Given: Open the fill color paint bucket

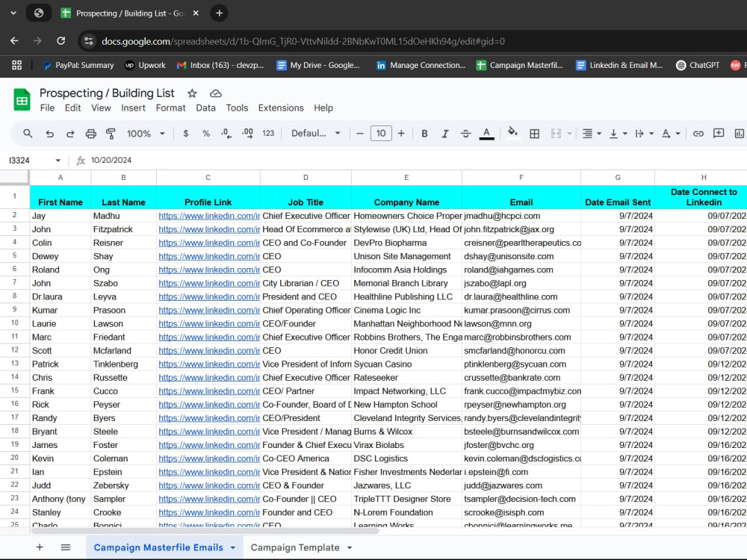Looking at the screenshot, I should click(x=512, y=132).
